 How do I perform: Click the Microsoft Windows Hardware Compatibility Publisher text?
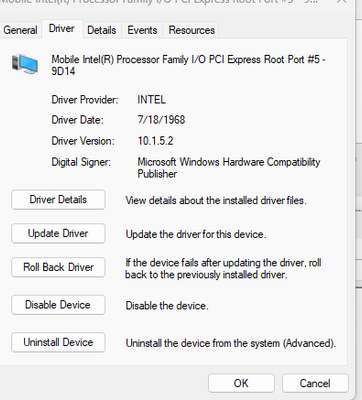(229, 168)
